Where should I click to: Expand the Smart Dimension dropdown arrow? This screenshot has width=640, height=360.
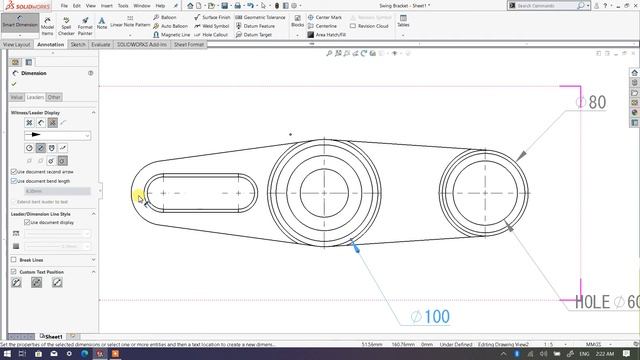tap(20, 36)
